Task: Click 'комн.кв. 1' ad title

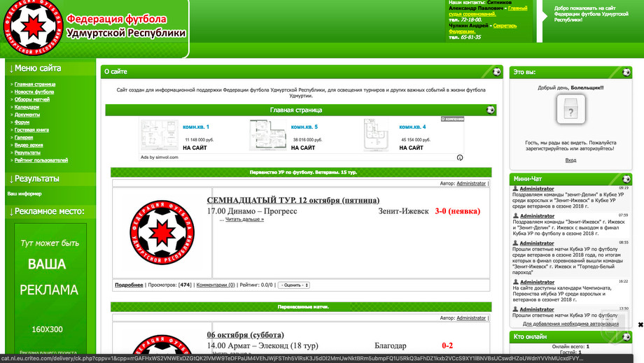Action: pyautogui.click(x=196, y=127)
